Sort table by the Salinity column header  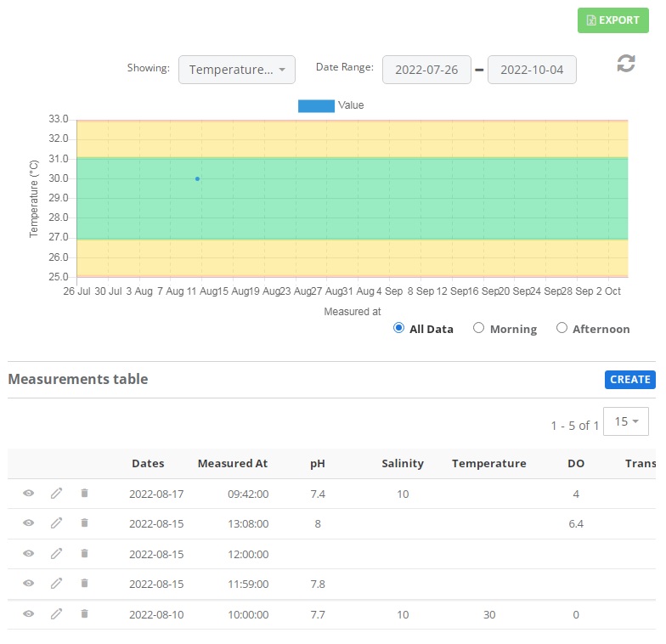pyautogui.click(x=402, y=463)
